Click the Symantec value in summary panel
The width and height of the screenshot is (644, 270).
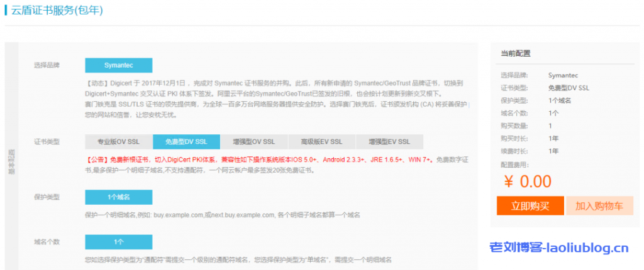tap(563, 75)
